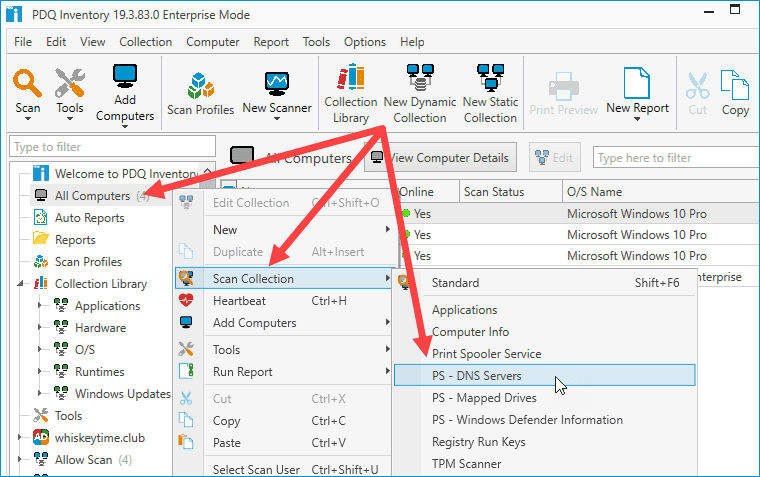
Task: Click the left Type to filter field
Action: [x=112, y=146]
